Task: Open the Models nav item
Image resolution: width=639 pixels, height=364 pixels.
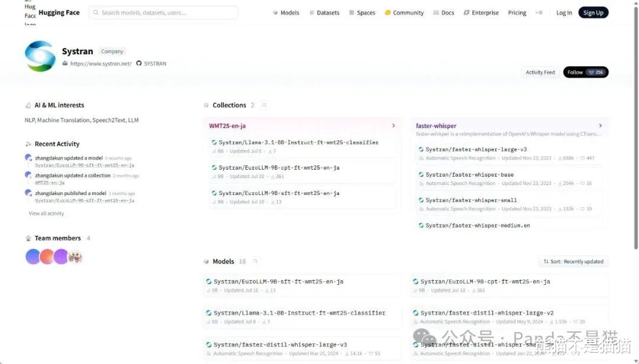Action: [x=286, y=12]
